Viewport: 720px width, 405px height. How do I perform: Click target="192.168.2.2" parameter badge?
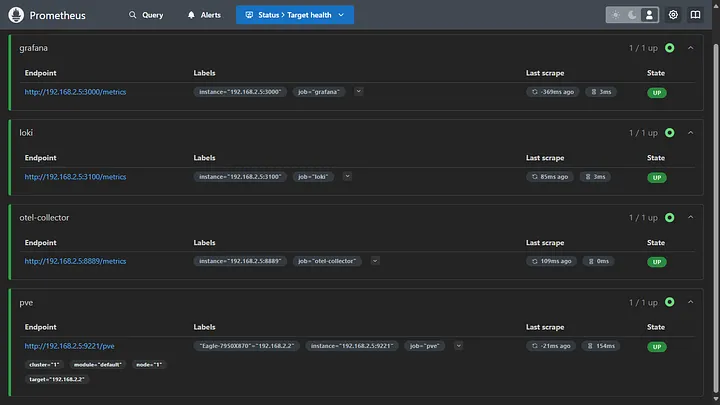pyautogui.click(x=56, y=379)
